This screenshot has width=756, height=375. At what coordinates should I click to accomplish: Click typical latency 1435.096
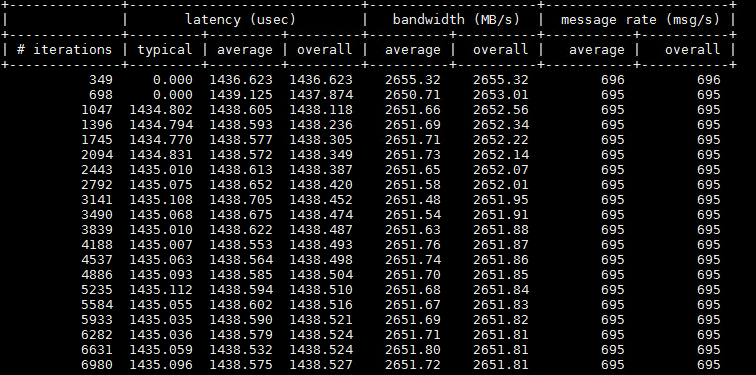[161, 365]
